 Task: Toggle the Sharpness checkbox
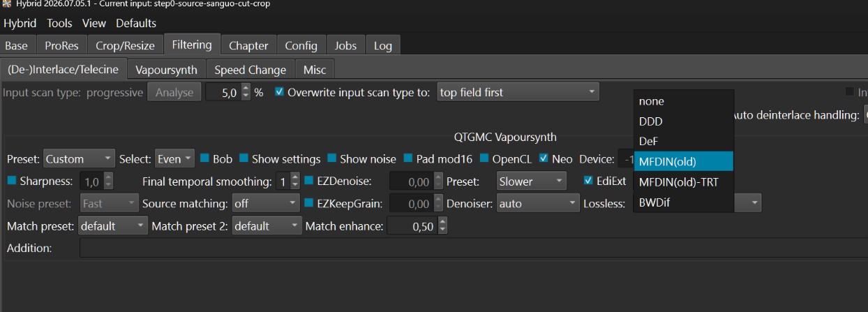12,181
